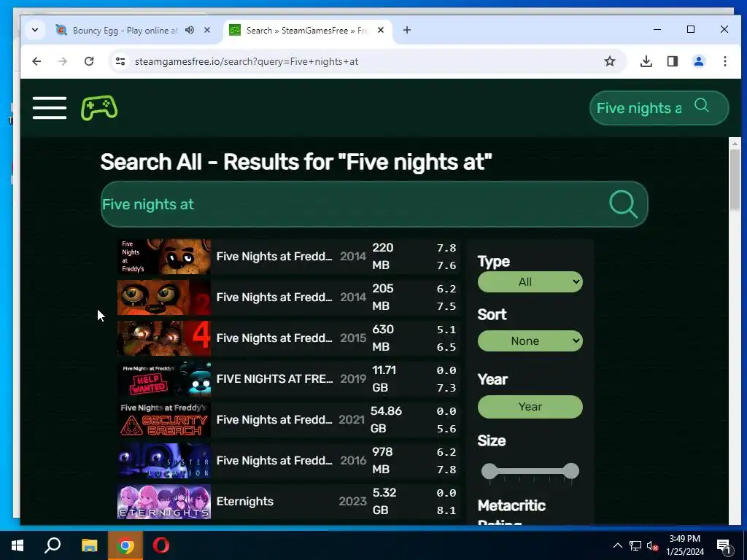
Task: Open the Eternights result title
Action: [245, 502]
